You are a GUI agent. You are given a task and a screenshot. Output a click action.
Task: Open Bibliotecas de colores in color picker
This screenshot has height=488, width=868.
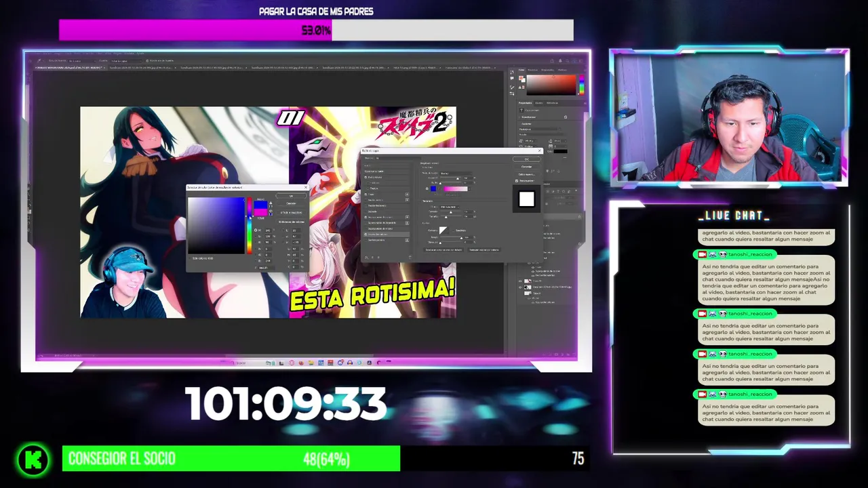291,222
